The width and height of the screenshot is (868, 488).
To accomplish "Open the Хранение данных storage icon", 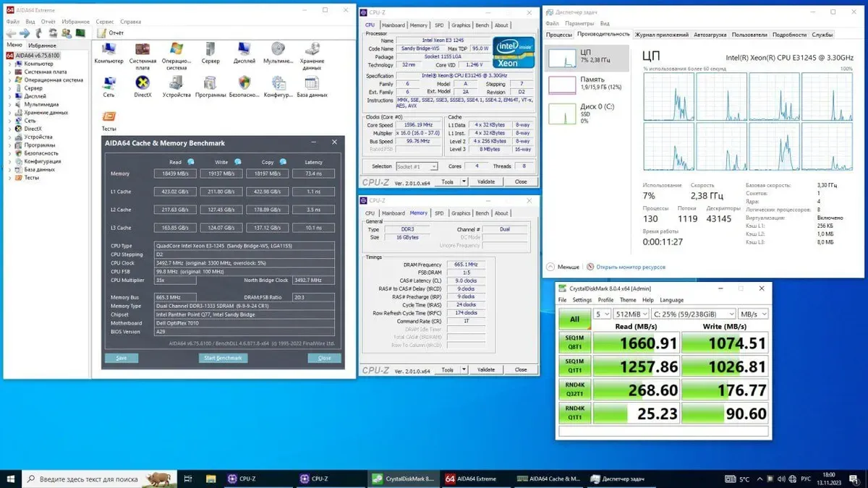I will [312, 50].
